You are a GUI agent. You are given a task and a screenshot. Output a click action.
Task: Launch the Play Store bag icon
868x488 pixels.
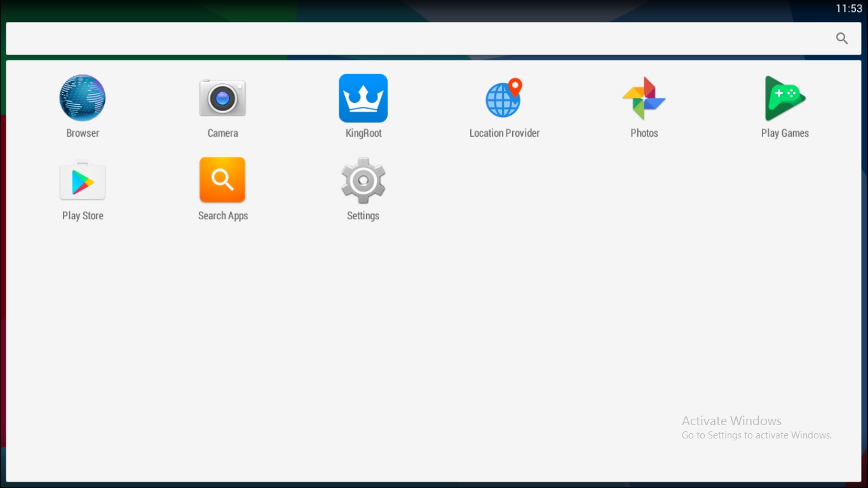pos(83,181)
